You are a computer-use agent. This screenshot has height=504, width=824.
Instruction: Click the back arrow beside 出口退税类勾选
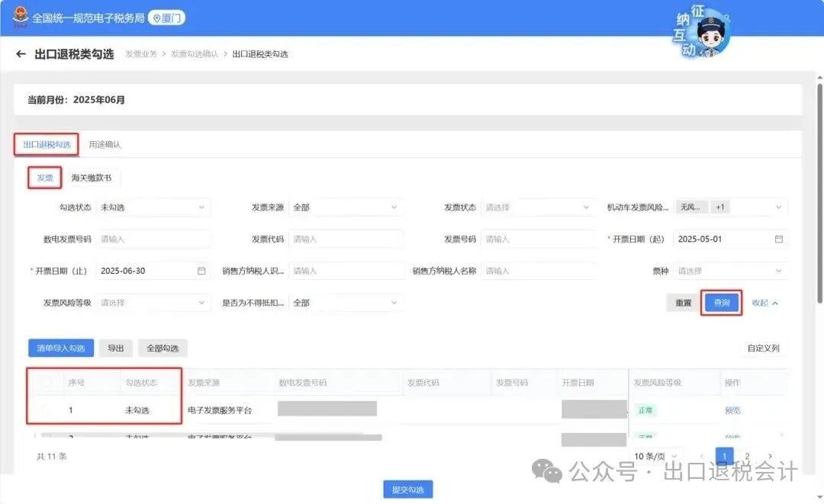(21, 54)
